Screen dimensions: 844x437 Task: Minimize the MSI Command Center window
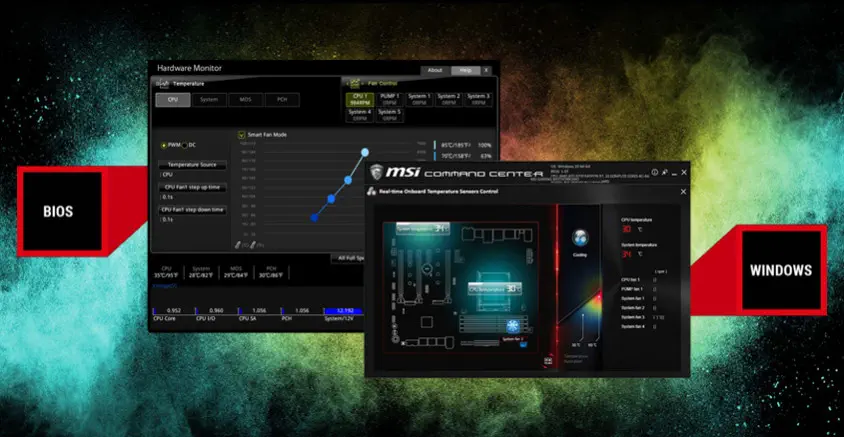click(674, 173)
